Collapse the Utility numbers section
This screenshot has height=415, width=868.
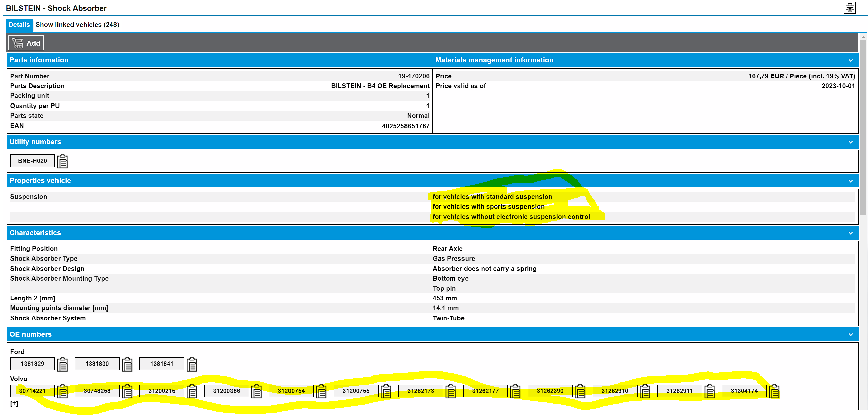coord(851,142)
